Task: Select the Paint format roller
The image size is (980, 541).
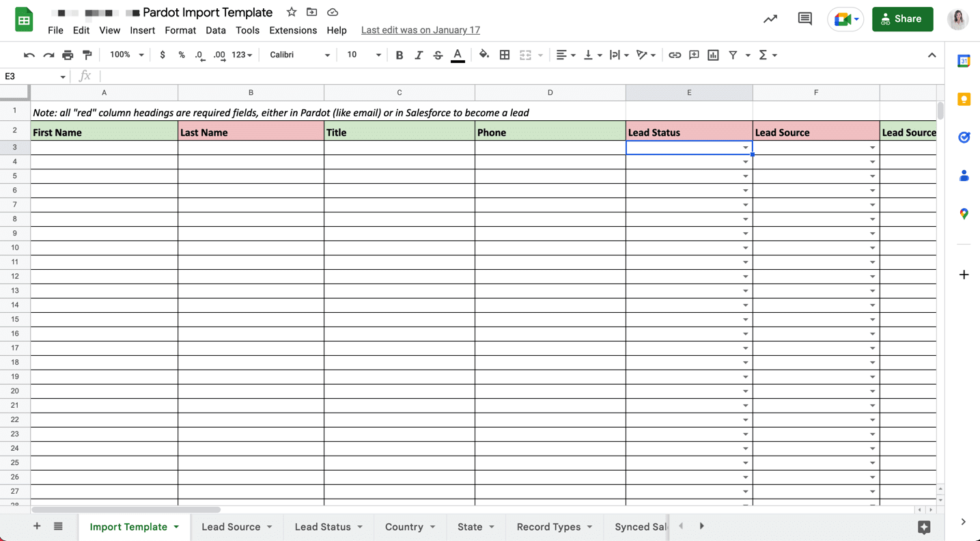Action: click(x=87, y=55)
